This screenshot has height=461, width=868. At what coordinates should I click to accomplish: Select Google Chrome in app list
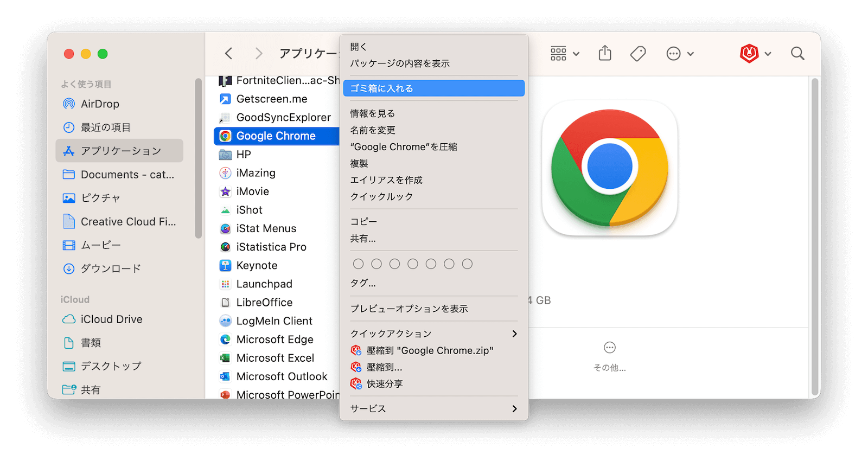tap(277, 136)
